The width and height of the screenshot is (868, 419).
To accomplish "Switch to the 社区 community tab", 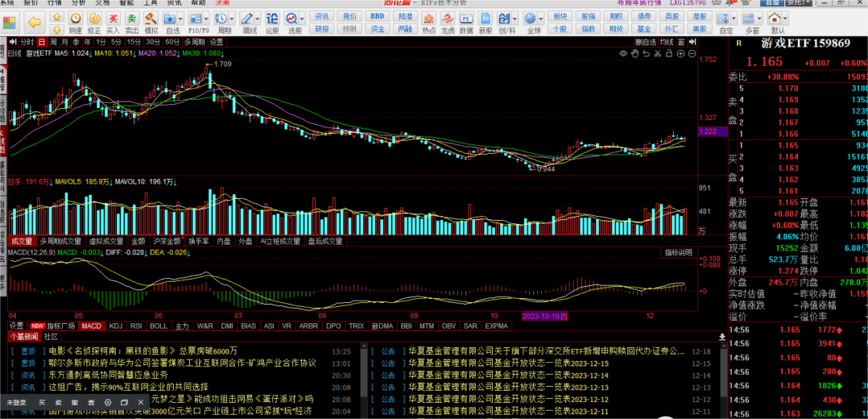I will point(51,337).
